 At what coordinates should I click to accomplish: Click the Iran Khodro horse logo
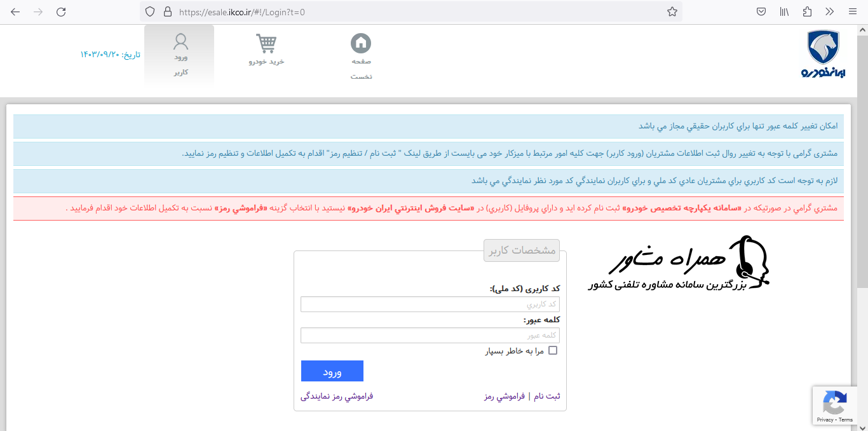(x=824, y=49)
